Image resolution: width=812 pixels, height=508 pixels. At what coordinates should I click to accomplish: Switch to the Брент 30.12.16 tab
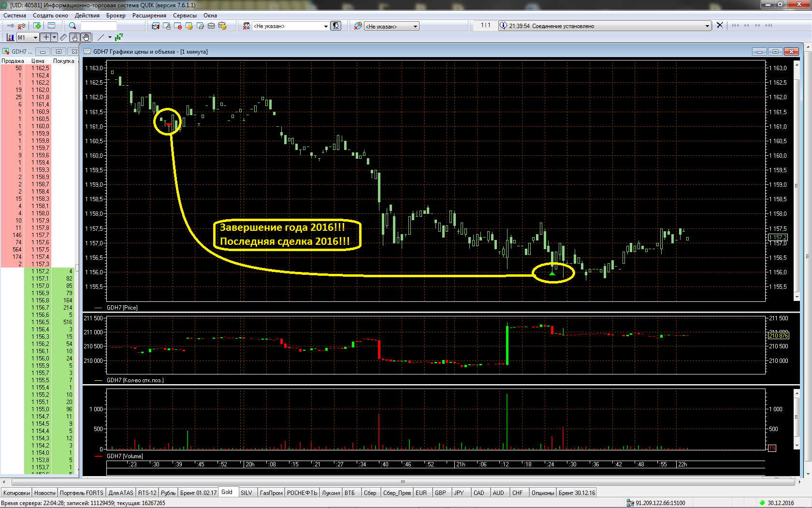click(x=577, y=493)
